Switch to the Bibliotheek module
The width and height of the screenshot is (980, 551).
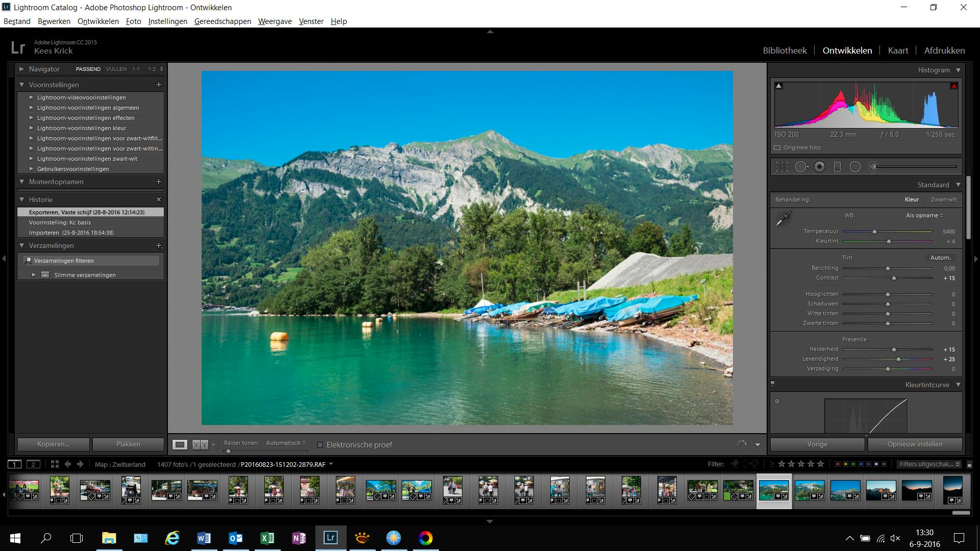coord(785,51)
